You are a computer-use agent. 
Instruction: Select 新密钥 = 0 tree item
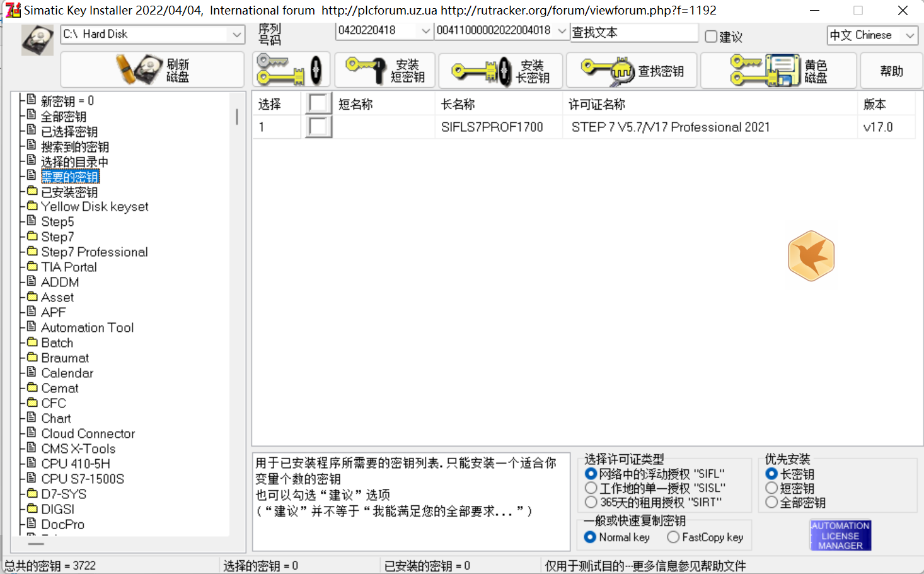click(x=67, y=101)
